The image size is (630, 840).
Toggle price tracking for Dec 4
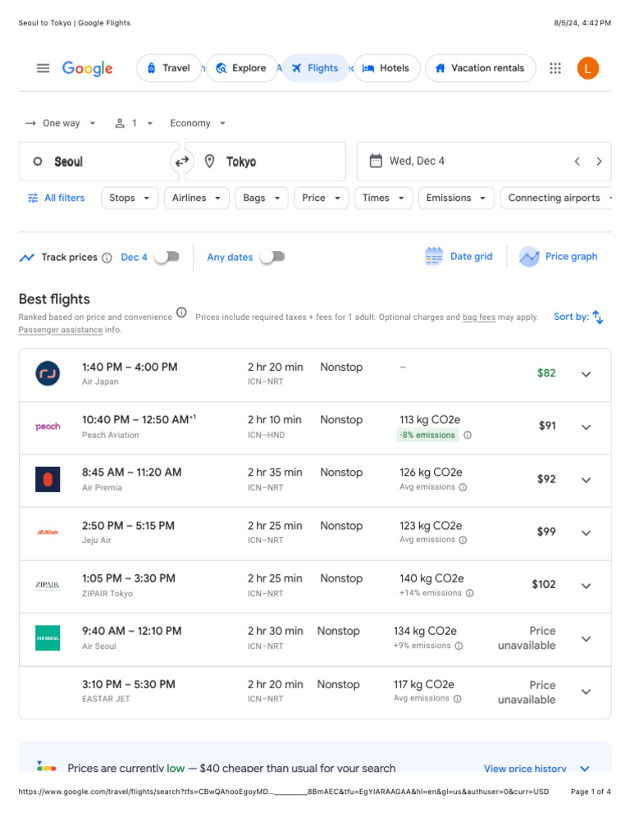[167, 257]
